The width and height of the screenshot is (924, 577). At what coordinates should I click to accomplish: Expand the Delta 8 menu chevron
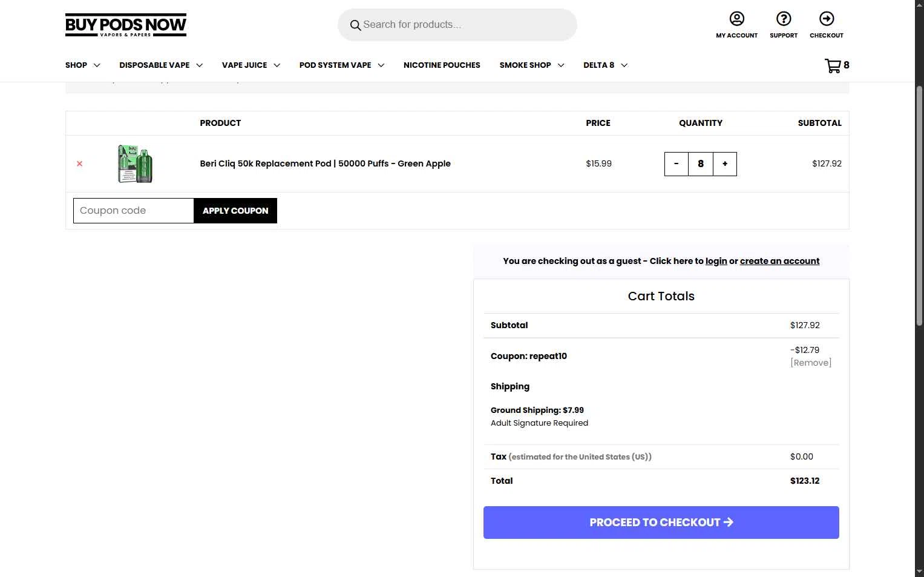click(x=624, y=65)
